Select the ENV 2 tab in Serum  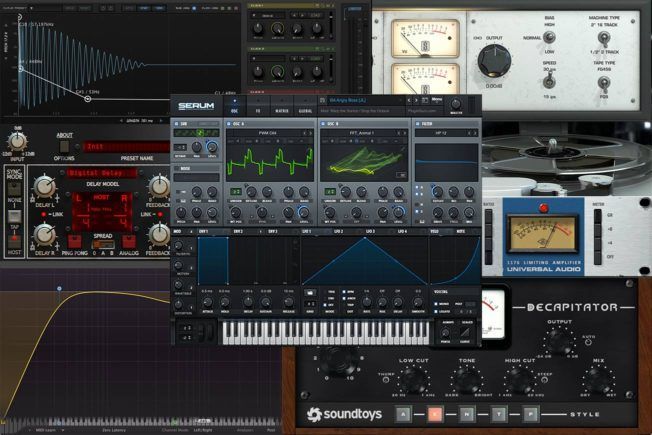click(x=238, y=231)
